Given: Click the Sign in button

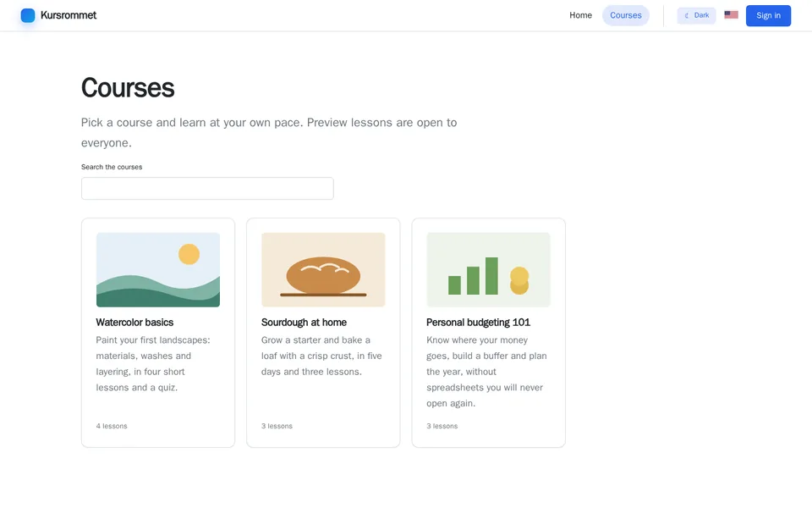Looking at the screenshot, I should tap(768, 15).
